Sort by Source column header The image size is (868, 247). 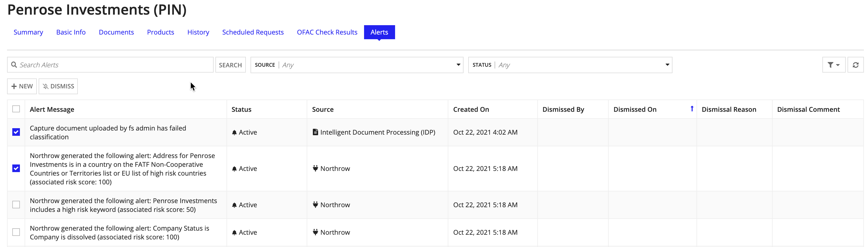tap(323, 109)
